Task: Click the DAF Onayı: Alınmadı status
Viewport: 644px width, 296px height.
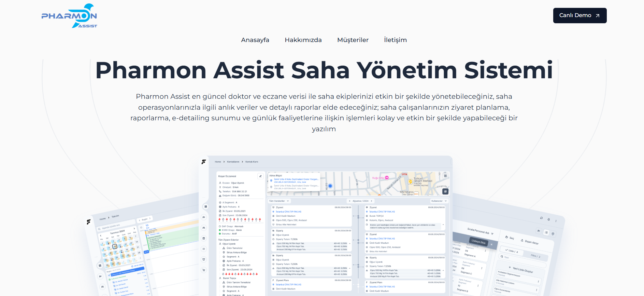Action: coord(231,226)
